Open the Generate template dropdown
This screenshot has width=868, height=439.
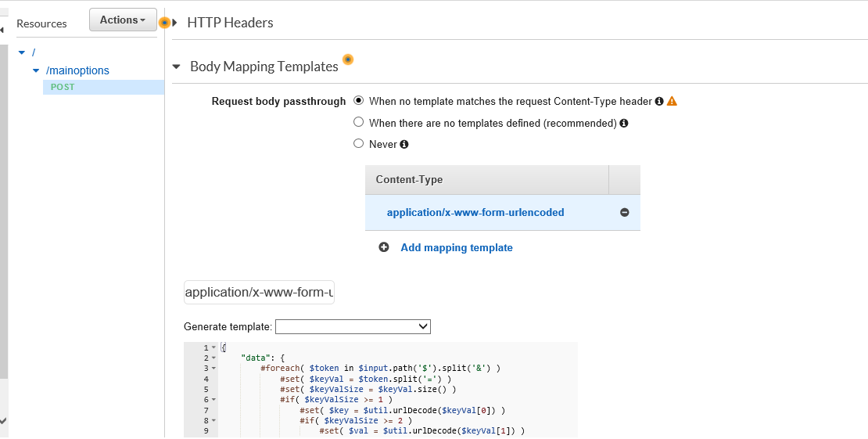pos(353,326)
